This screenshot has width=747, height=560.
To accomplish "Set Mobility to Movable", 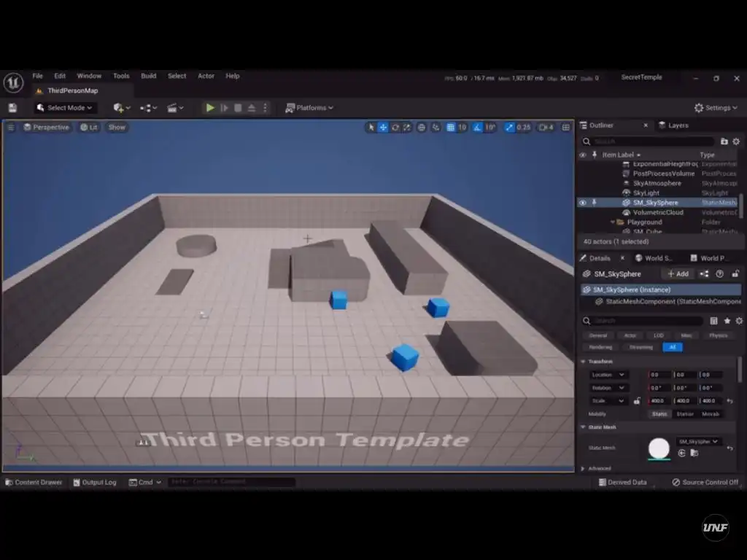I will coord(711,414).
